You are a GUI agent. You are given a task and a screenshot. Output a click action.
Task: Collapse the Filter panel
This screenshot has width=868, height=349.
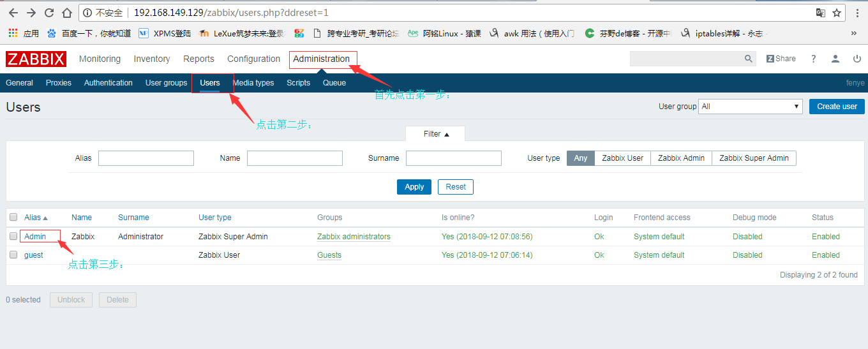[x=436, y=134]
